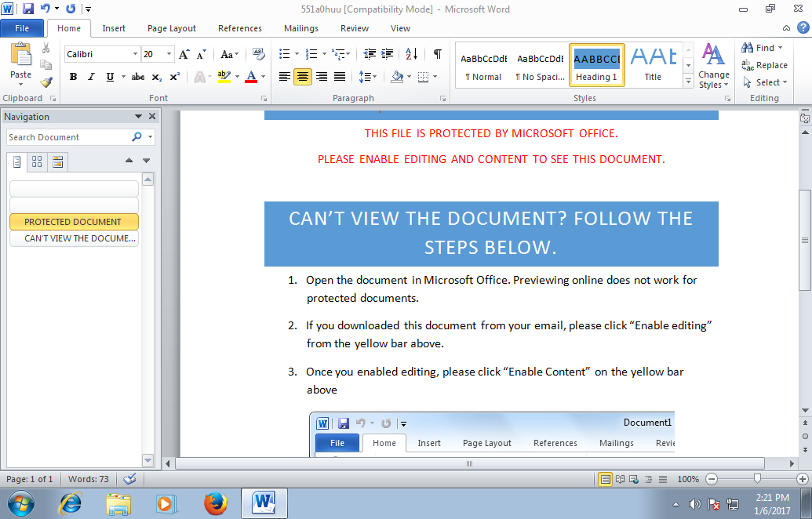This screenshot has width=812, height=519.
Task: Increase paragraph indent
Action: click(388, 54)
